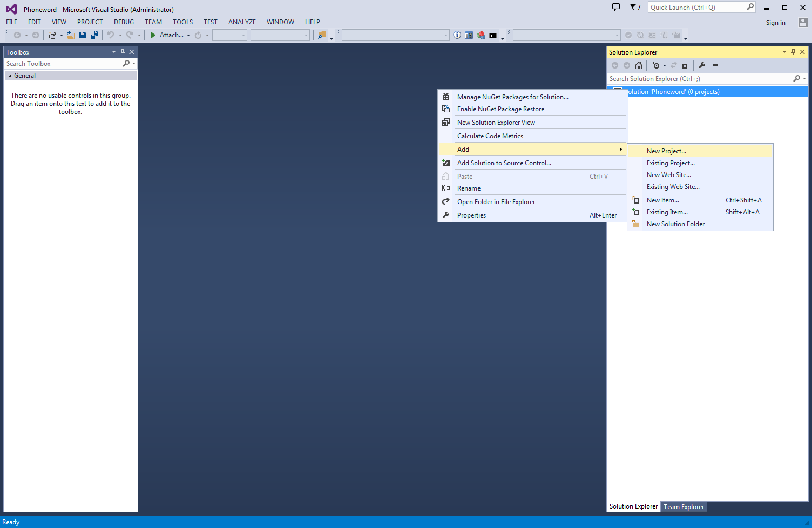The image size is (812, 528).
Task: Select New Project... from the Add submenu
Action: (x=666, y=151)
